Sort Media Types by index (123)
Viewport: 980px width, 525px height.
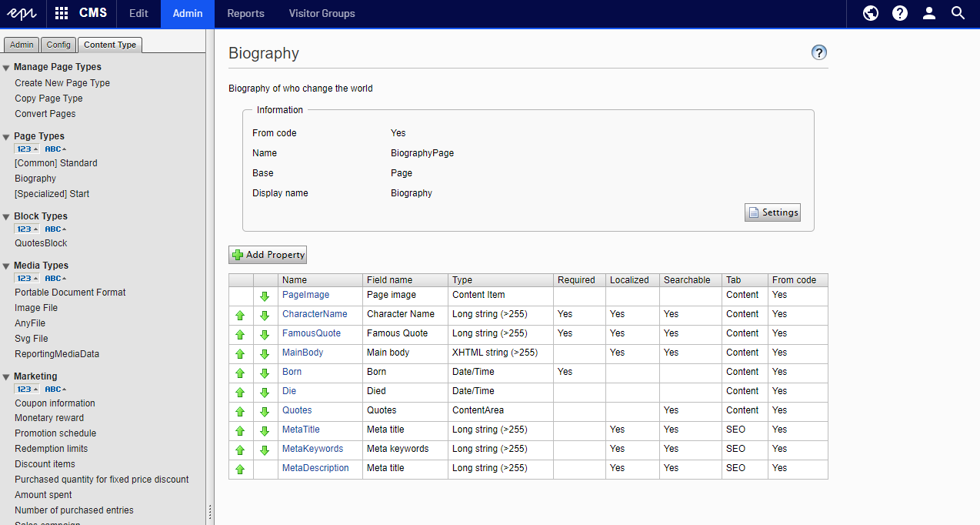coord(27,278)
